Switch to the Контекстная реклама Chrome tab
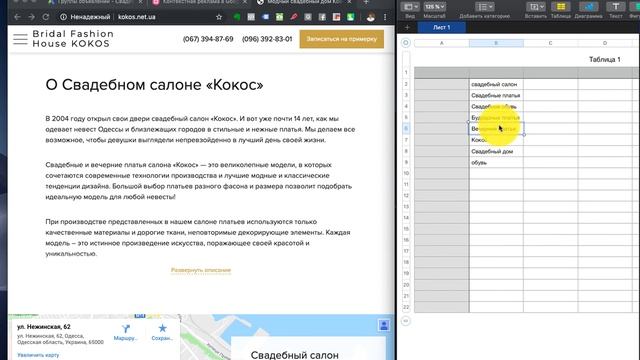Image resolution: width=640 pixels, height=360 pixels. [x=200, y=2]
